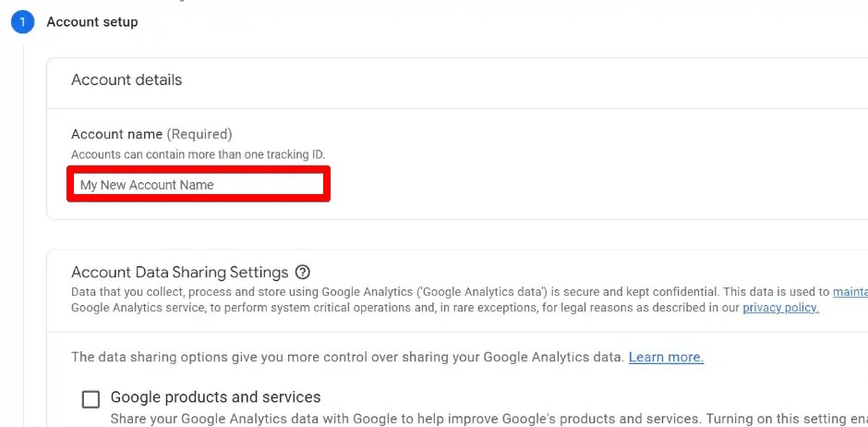The height and width of the screenshot is (427, 868).
Task: Click the blue step 1 circle icon
Action: tap(22, 22)
